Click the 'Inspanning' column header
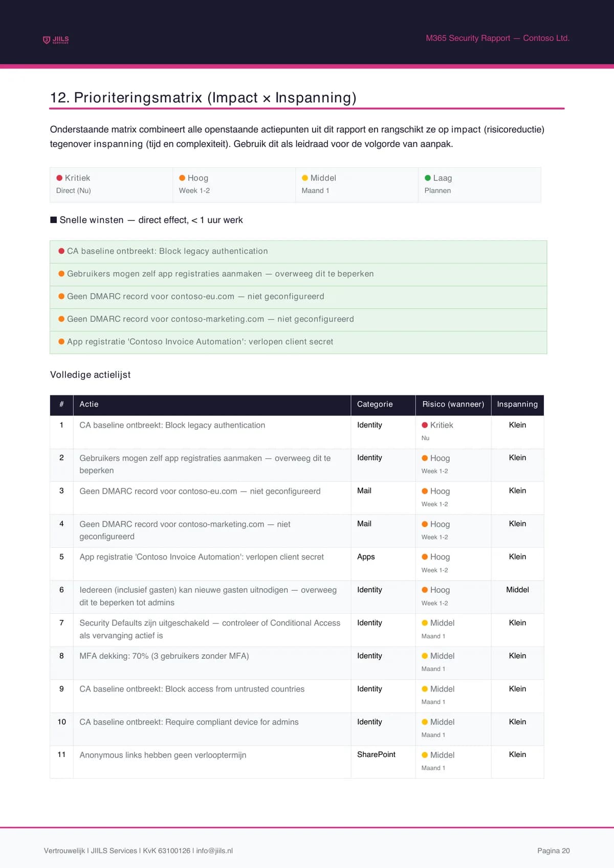This screenshot has width=614, height=868. 517,404
